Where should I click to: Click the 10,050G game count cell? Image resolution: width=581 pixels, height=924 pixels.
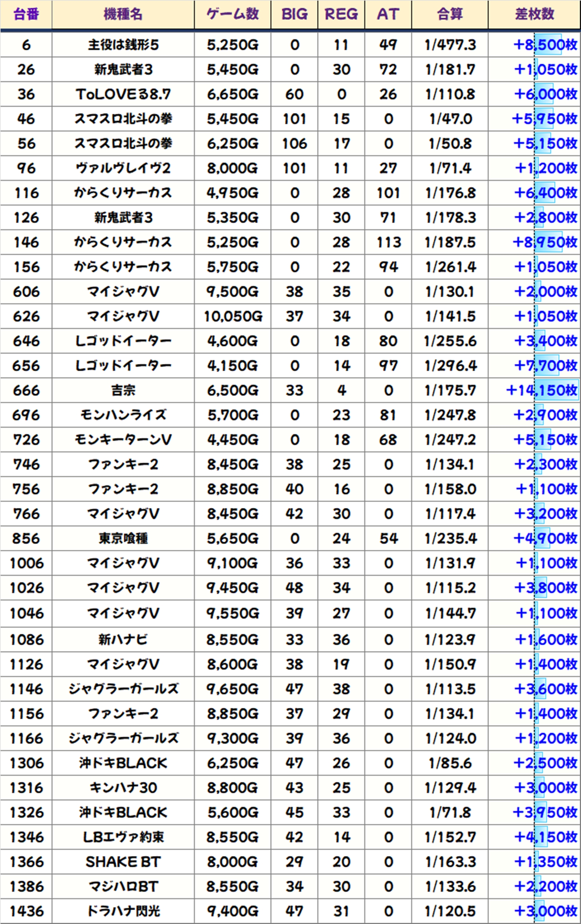tap(233, 317)
